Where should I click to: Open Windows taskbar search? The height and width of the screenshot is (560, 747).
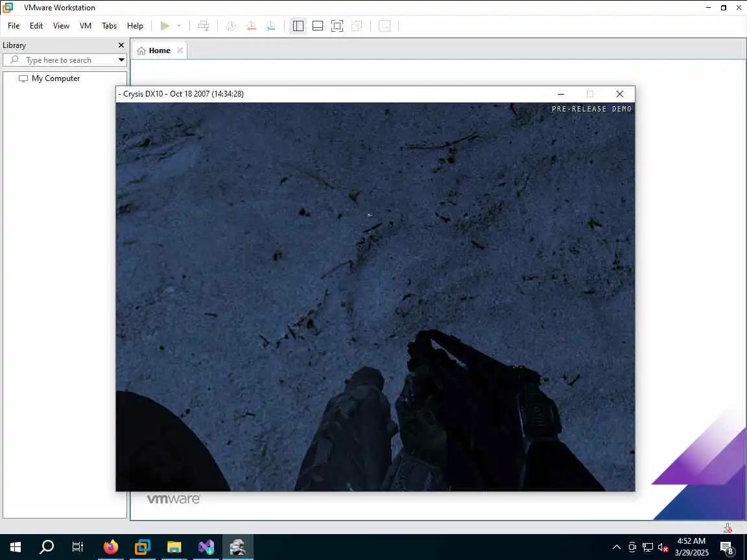[46, 547]
